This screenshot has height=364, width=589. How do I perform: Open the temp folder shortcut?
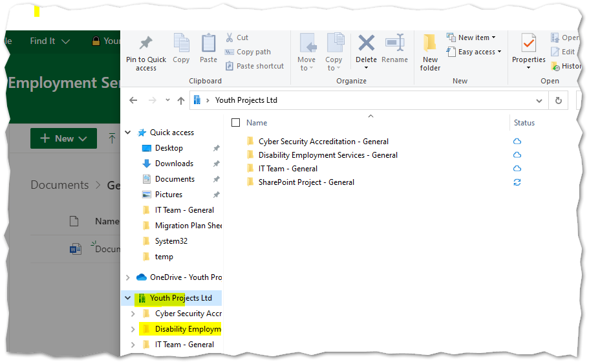(164, 257)
